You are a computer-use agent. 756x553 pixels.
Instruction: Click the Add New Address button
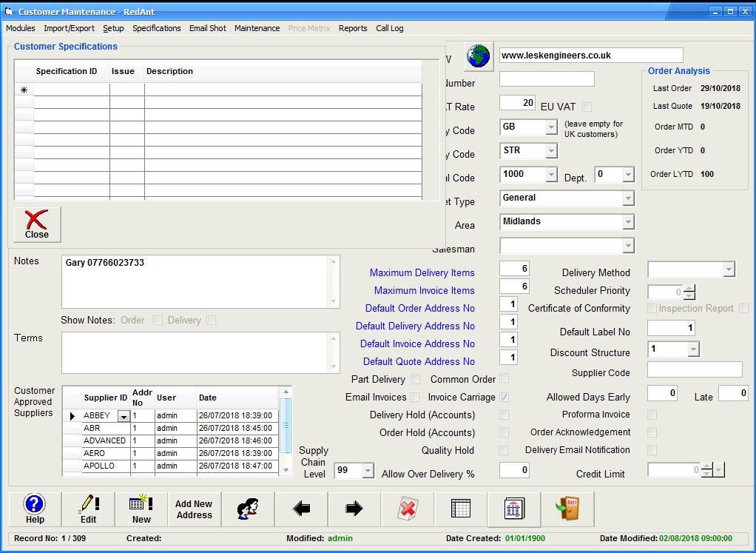[x=194, y=509]
